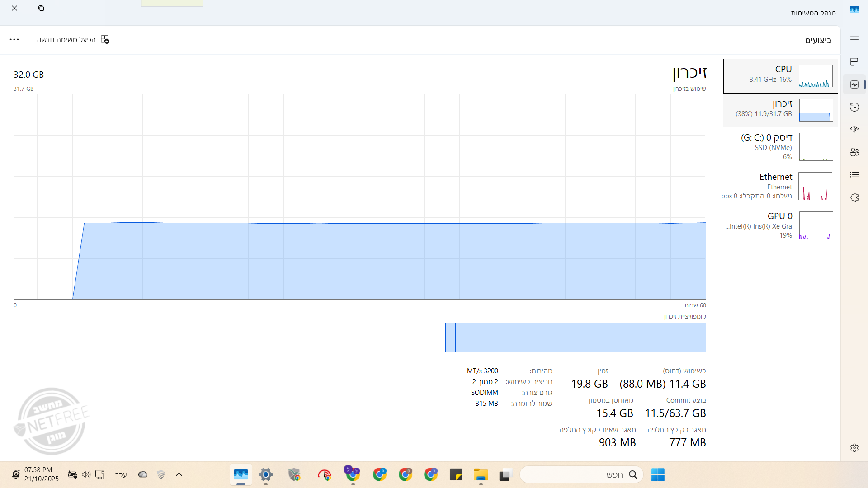
Task: Open the Details page icon
Action: pyautogui.click(x=854, y=175)
